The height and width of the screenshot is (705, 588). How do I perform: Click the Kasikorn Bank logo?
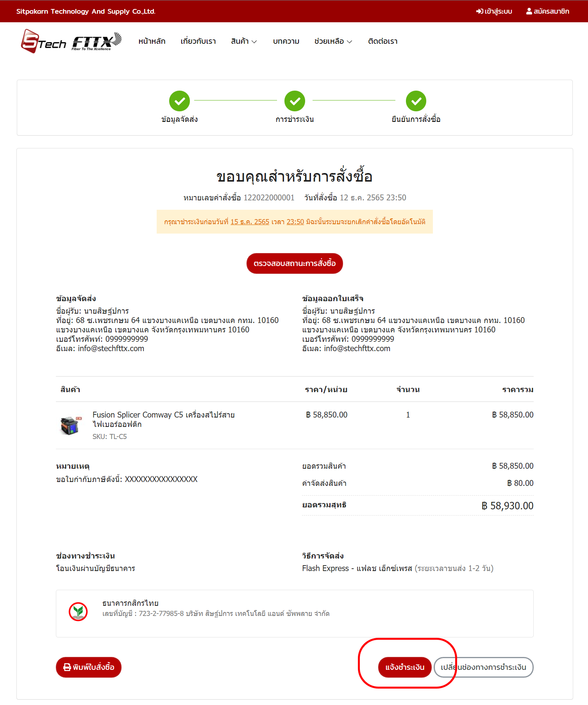[x=78, y=612]
